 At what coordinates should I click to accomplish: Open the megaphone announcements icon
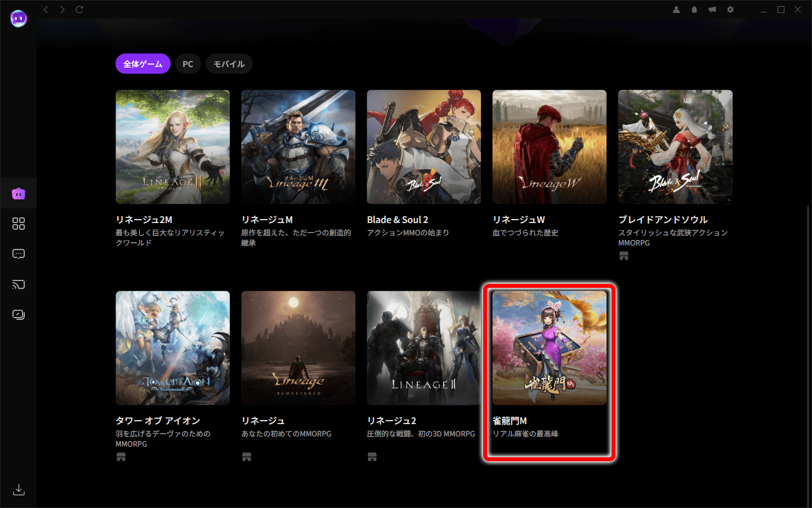712,10
